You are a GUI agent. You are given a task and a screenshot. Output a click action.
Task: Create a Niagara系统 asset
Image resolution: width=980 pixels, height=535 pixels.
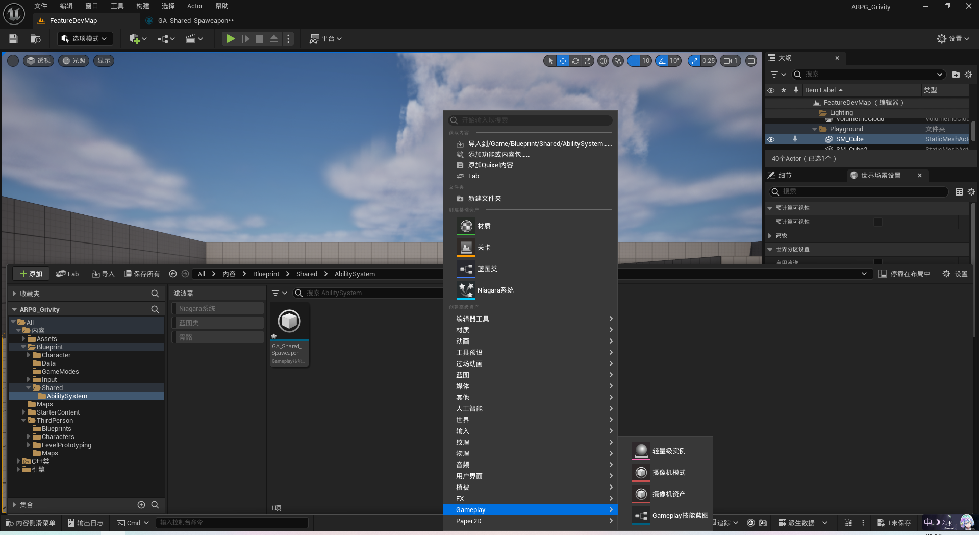pyautogui.click(x=531, y=290)
